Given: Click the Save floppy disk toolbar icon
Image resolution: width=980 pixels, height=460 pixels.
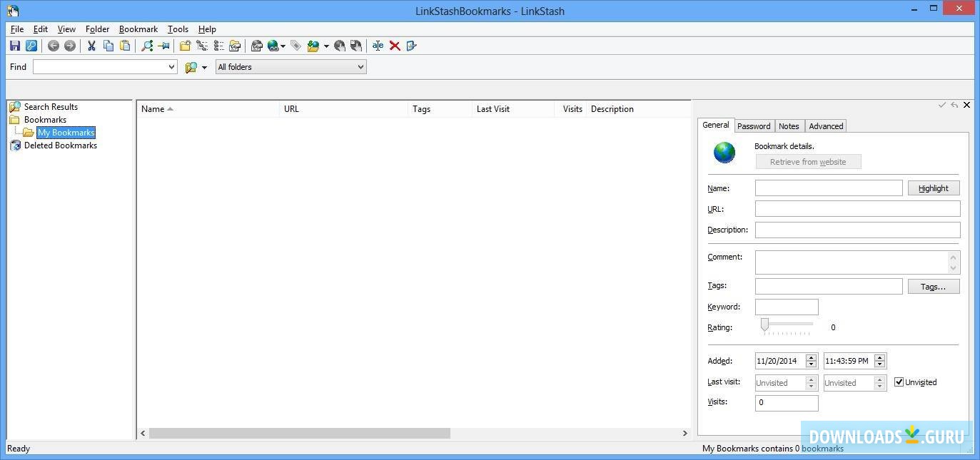Looking at the screenshot, I should (15, 46).
